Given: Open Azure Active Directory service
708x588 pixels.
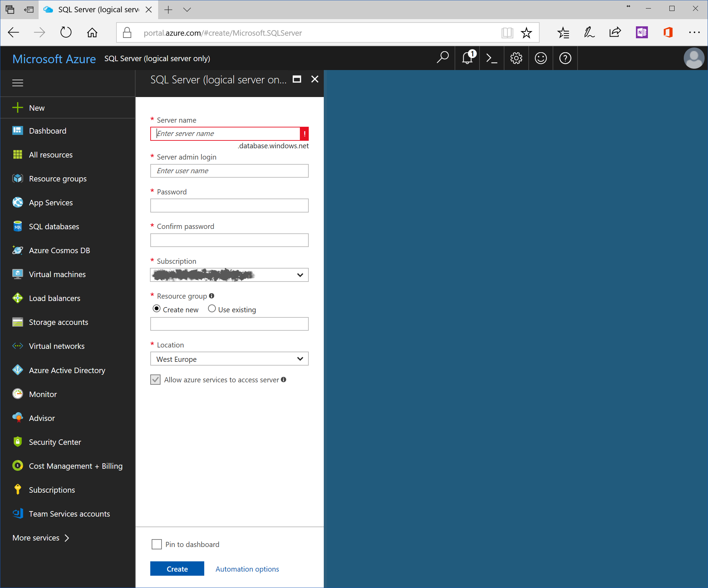Looking at the screenshot, I should pyautogui.click(x=67, y=370).
